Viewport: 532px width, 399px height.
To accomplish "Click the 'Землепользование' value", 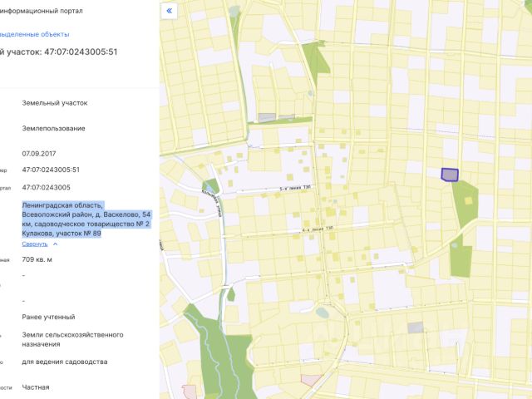I will (x=53, y=128).
